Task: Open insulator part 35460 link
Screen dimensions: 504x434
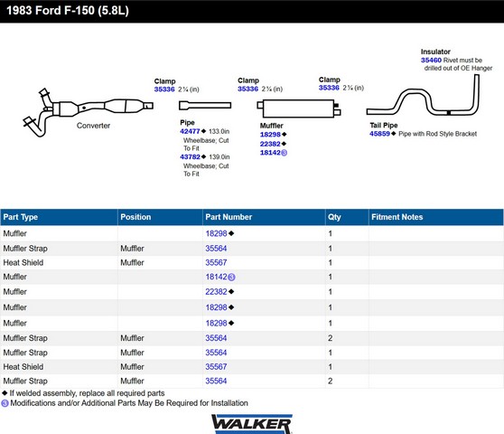Action: click(x=431, y=61)
